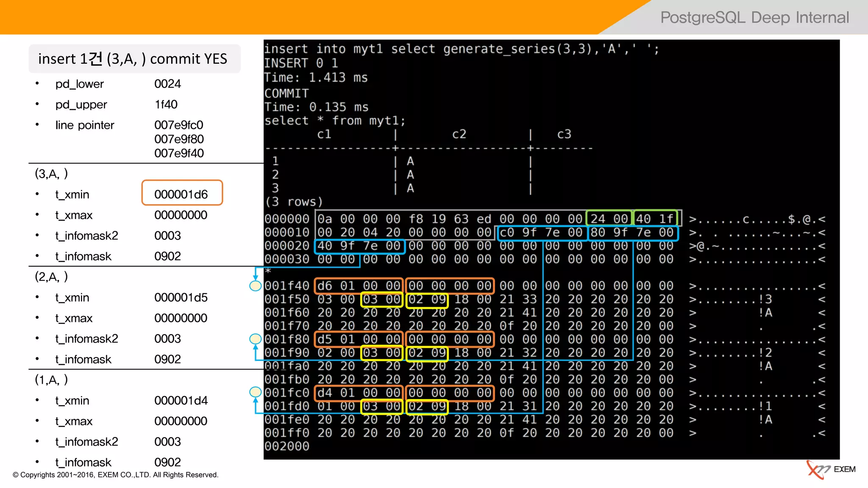Screen dimensions: 868x488
Task: Select the 'insert 1건 (3,A, ) commit YES' heading
Action: pos(133,59)
